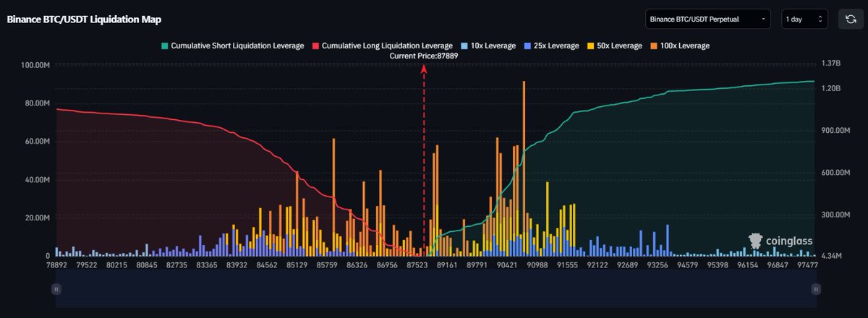Click the 83365 price axis label
The width and height of the screenshot is (868, 318).
pyautogui.click(x=208, y=266)
